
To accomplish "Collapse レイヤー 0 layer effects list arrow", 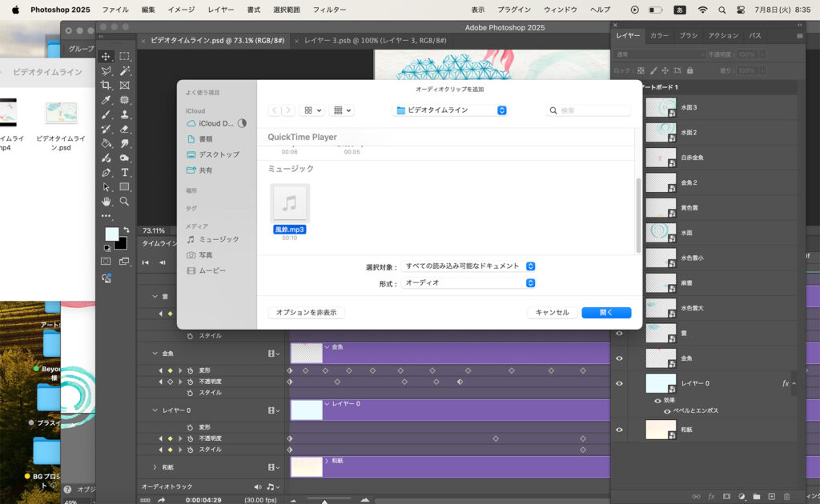I will [794, 383].
